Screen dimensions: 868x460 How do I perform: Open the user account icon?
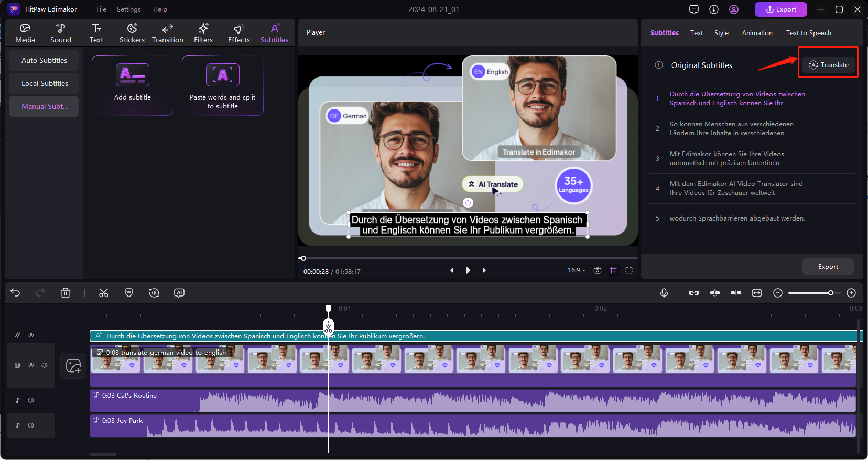734,9
